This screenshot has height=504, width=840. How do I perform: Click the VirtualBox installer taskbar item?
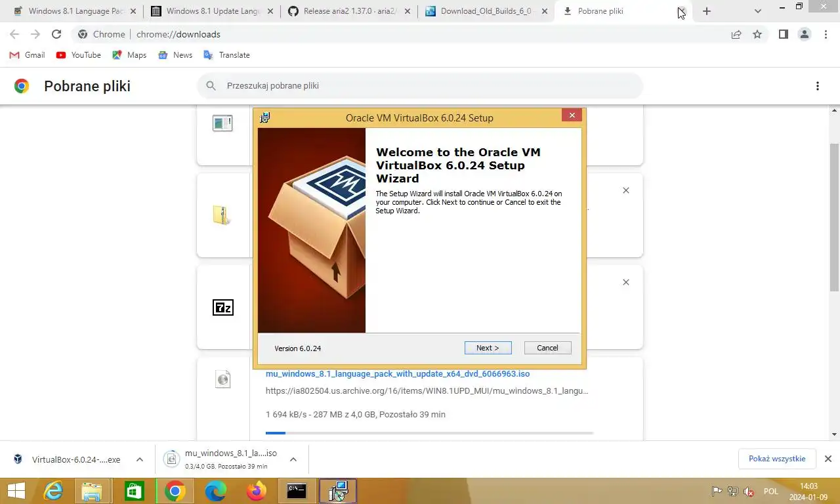tap(338, 492)
